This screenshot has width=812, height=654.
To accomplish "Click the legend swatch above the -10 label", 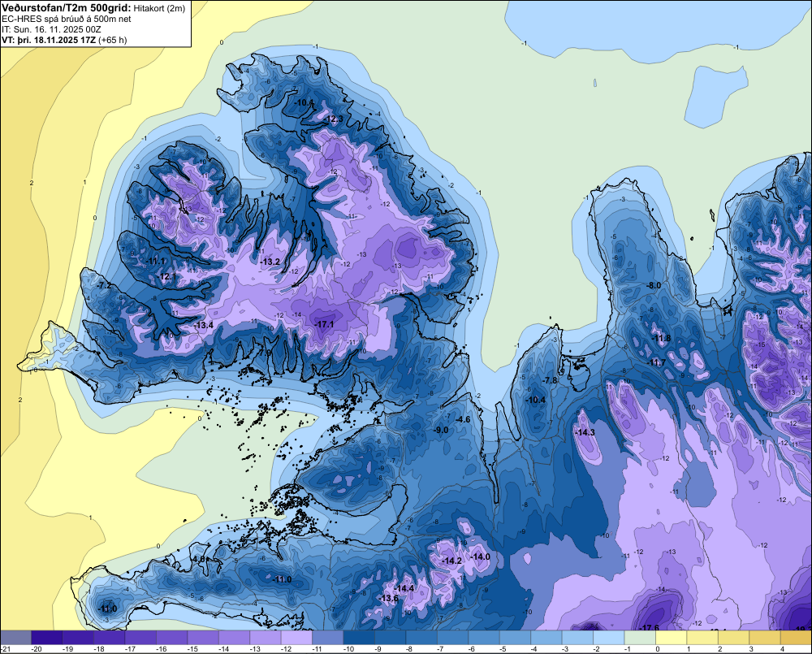I will point(359,638).
